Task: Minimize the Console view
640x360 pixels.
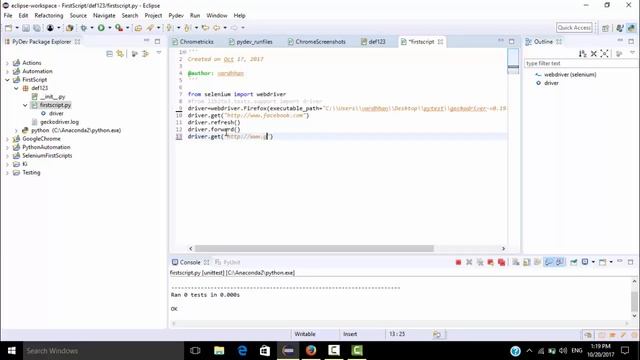Action: point(620,262)
